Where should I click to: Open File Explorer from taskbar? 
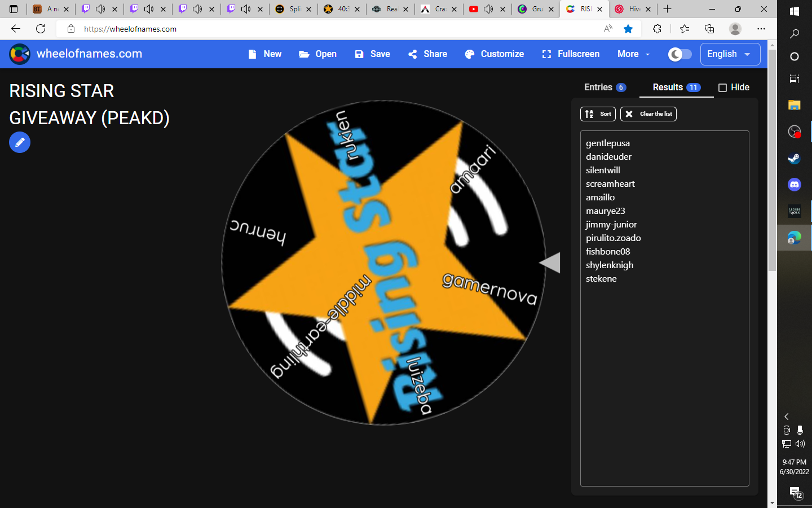tap(795, 105)
